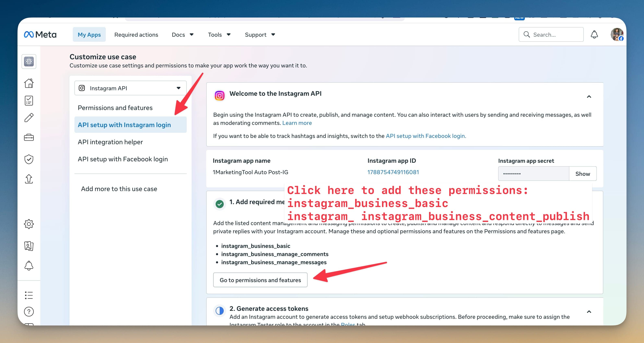Image resolution: width=644 pixels, height=343 pixels.
Task: Collapse the Welcome to the Instagram API section
Action: pyautogui.click(x=589, y=97)
